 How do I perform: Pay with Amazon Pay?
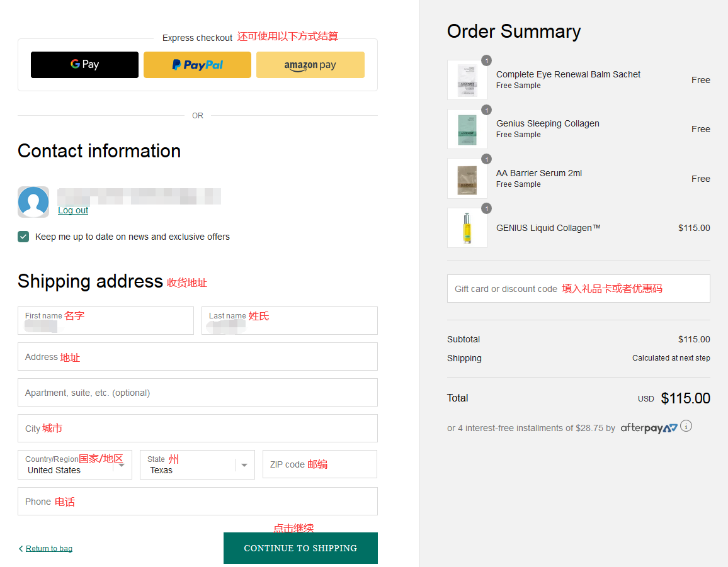[310, 65]
